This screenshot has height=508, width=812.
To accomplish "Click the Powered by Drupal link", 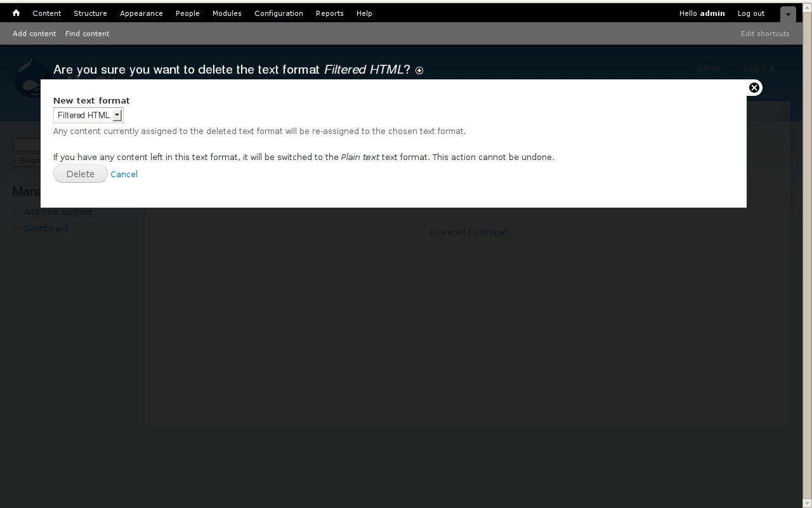I will point(493,232).
